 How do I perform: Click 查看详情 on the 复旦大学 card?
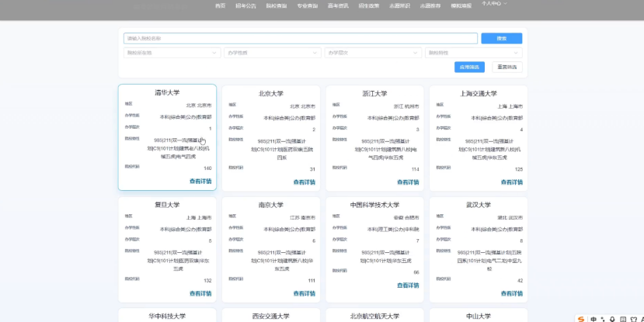200,293
